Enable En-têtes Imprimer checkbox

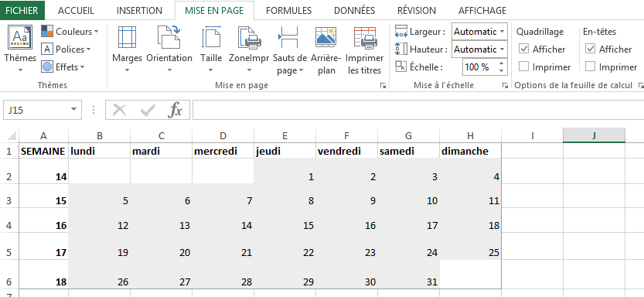point(590,67)
